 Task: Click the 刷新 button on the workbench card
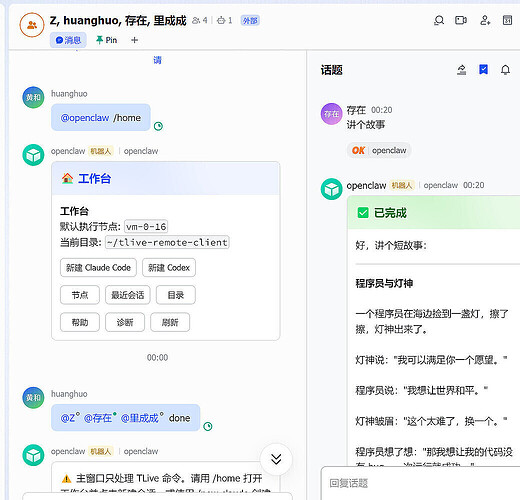tap(170, 322)
